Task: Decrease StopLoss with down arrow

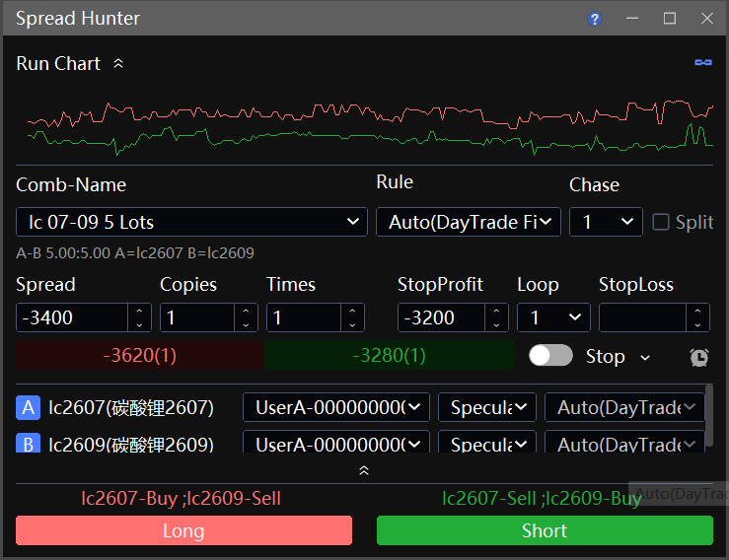Action: [697, 324]
